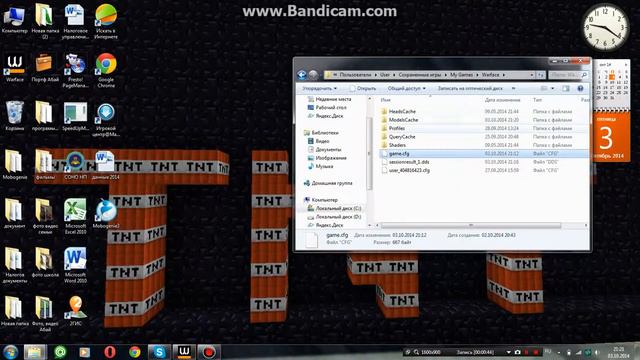This screenshot has height=360, width=640.
Task: Open the данные 2014 Word document
Action: click(105, 165)
